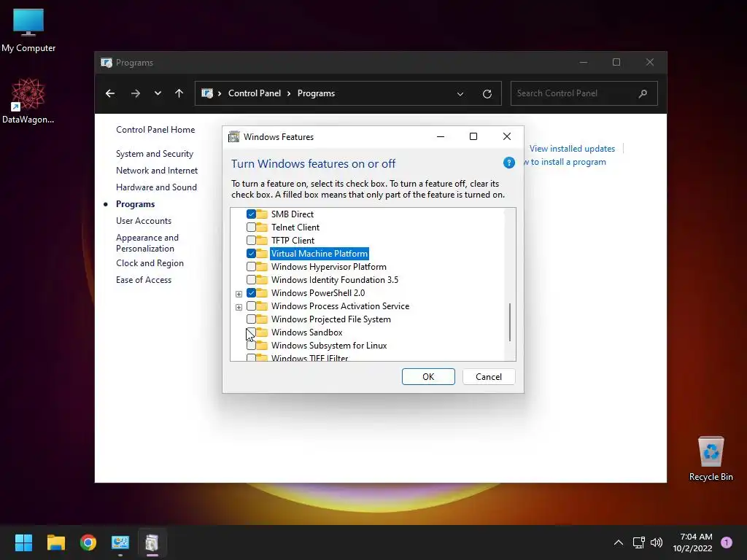The width and height of the screenshot is (747, 560).
Task: Open Control Panel Home
Action: (x=155, y=130)
